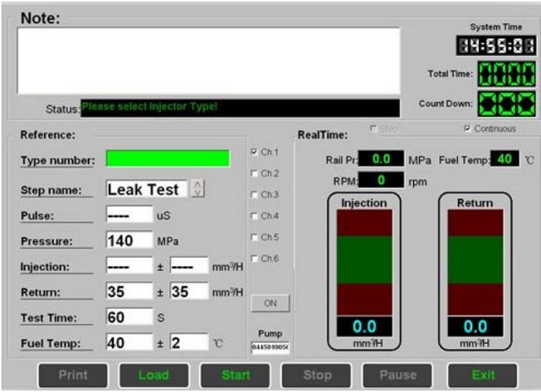Viewport: 541px width, 392px height.
Task: Select the Pressure value field
Action: [129, 241]
